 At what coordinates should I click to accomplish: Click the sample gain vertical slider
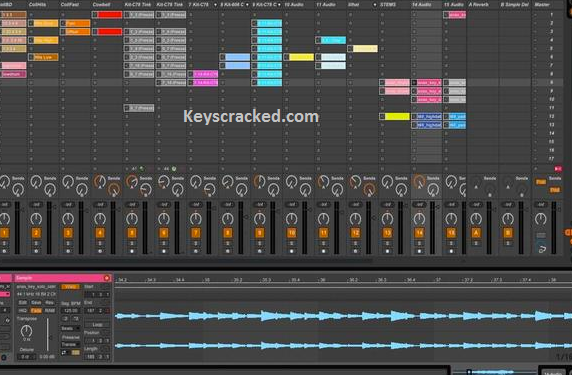(x=47, y=335)
